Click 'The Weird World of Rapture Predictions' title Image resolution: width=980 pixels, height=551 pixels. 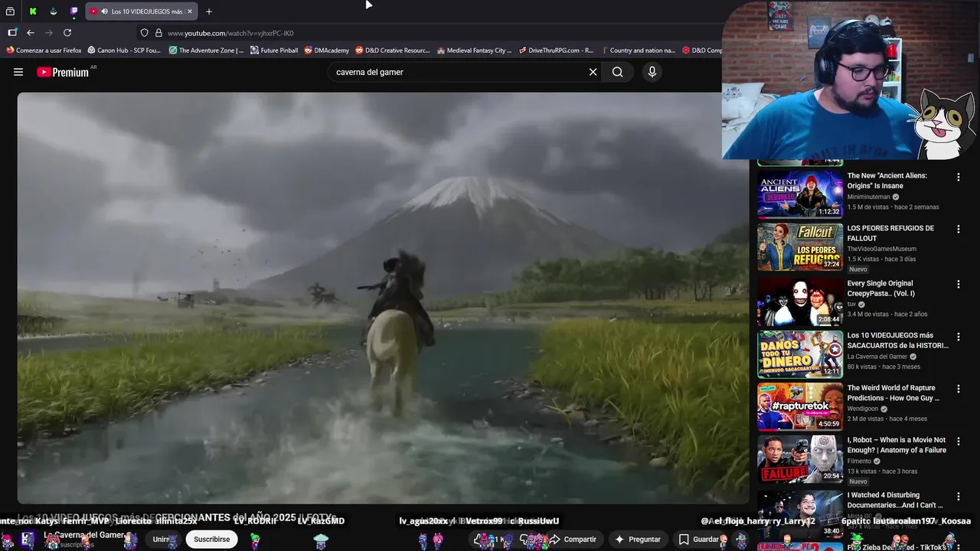pos(893,393)
